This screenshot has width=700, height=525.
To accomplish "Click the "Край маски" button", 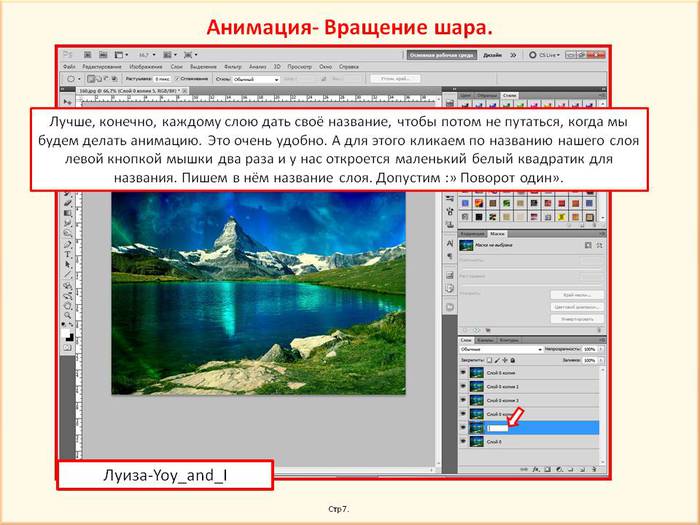I will [x=577, y=295].
